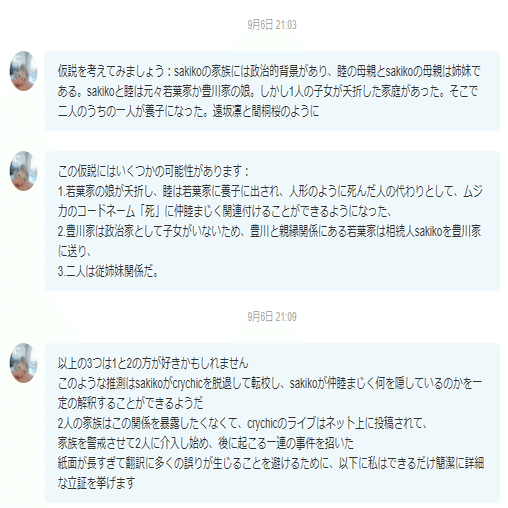Click the final line な立証を挙げます
508x508 pixels.
96,483
